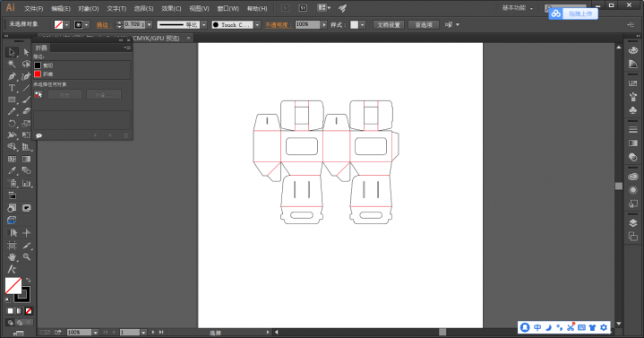The width and height of the screenshot is (644, 338).
Task: Choose the Zoom tool in toolbox
Action: [26, 257]
